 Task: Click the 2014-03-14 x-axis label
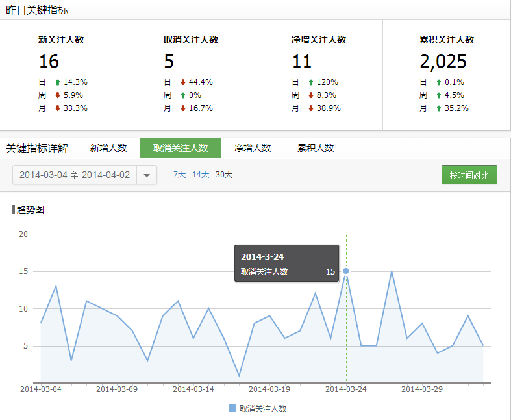tap(193, 389)
